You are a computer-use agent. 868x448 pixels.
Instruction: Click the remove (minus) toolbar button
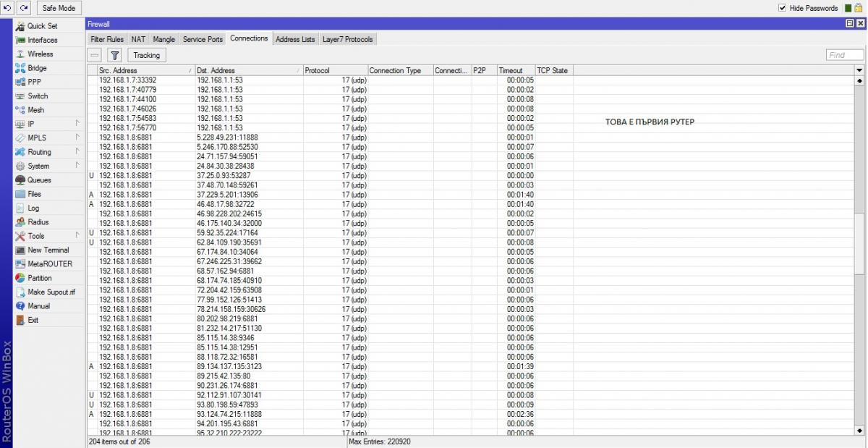tap(95, 55)
